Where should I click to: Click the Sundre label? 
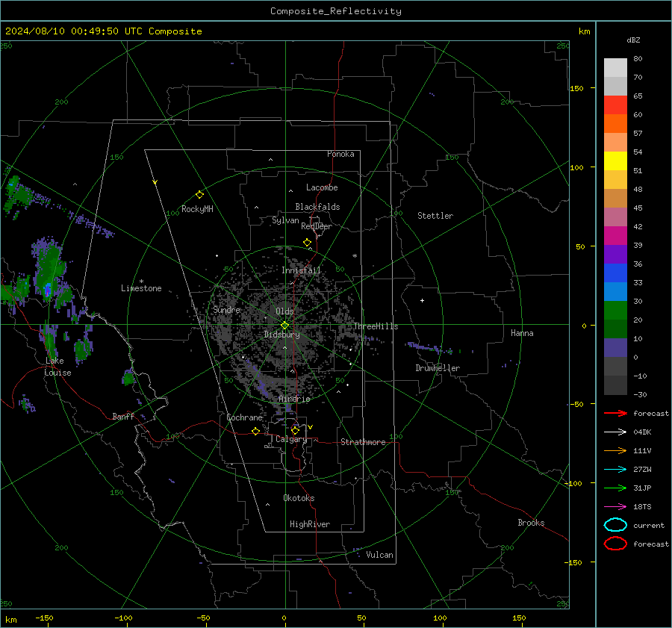click(x=226, y=309)
